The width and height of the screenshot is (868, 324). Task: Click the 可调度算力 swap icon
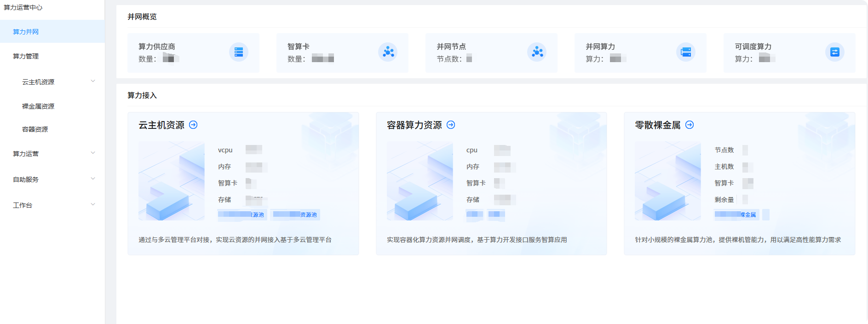(834, 52)
